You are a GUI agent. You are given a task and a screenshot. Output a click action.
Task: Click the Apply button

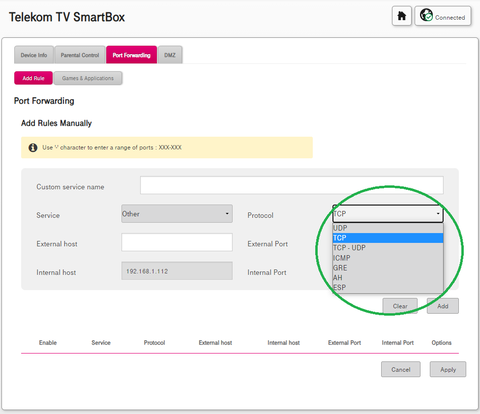(x=448, y=369)
